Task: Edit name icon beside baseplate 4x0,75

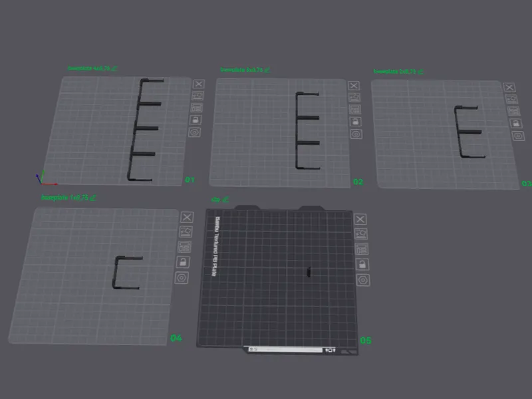Action: coord(114,68)
